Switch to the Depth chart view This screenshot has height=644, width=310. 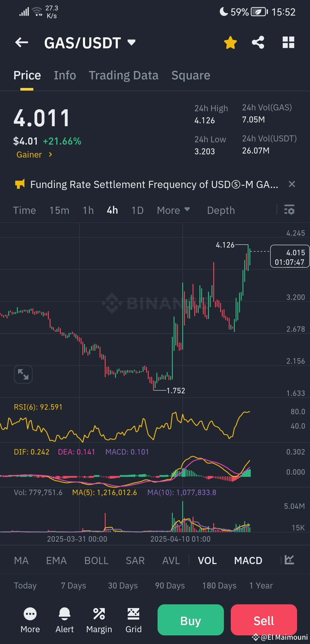pos(221,210)
